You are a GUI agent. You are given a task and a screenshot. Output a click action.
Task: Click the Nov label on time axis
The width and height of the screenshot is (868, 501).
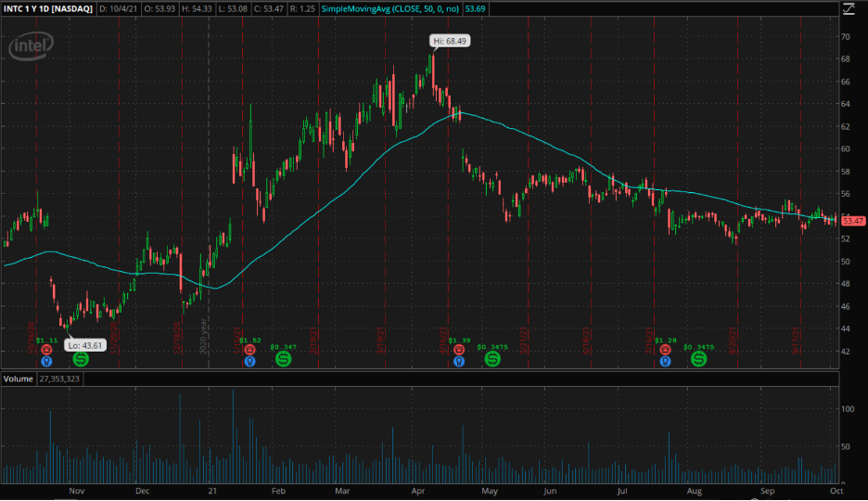click(77, 491)
